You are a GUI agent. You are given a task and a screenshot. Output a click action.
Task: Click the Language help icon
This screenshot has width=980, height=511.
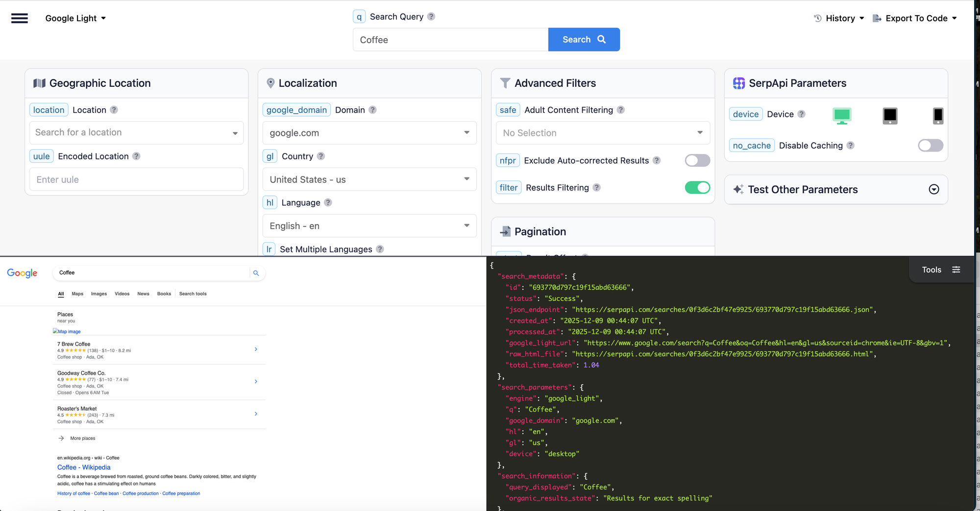[328, 203]
